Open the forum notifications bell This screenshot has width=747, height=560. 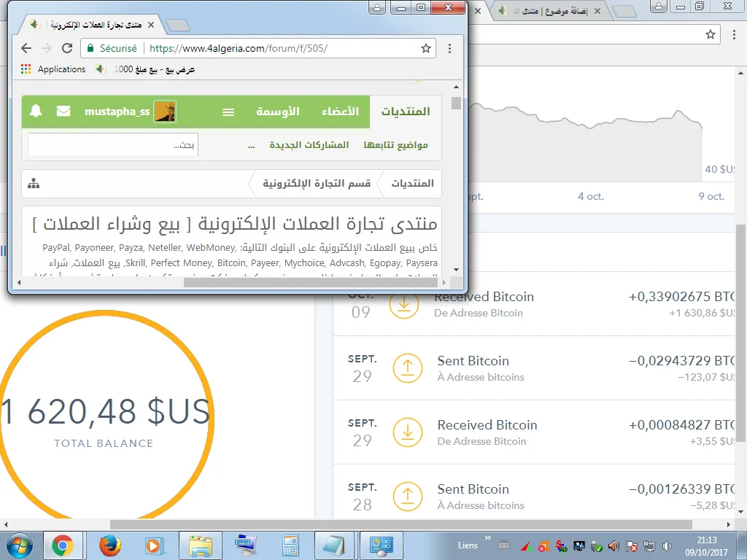[36, 112]
